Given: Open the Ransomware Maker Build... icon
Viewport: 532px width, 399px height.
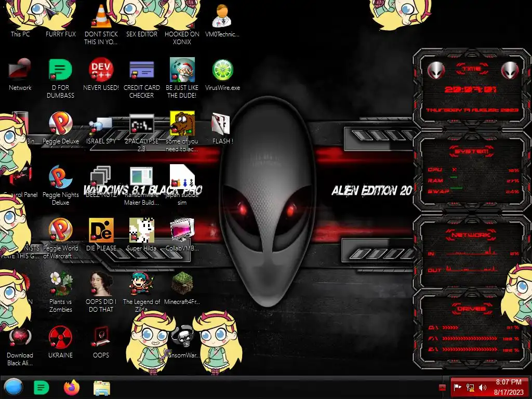Looking at the screenshot, I should click(141, 177).
